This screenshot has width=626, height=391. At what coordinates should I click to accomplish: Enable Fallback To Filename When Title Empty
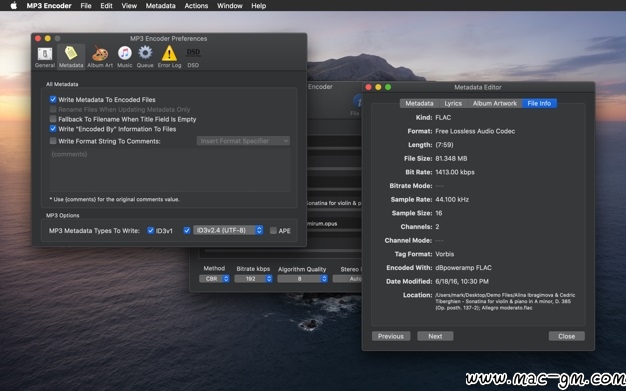53,119
